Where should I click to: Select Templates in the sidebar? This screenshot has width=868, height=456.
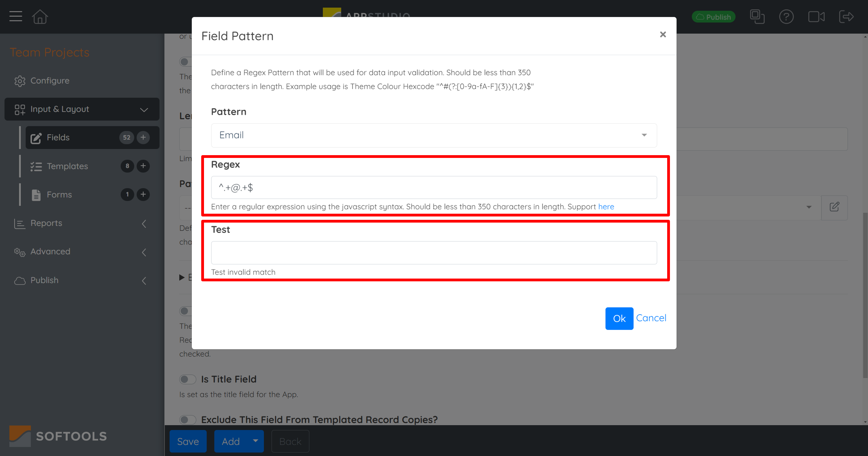pyautogui.click(x=67, y=166)
